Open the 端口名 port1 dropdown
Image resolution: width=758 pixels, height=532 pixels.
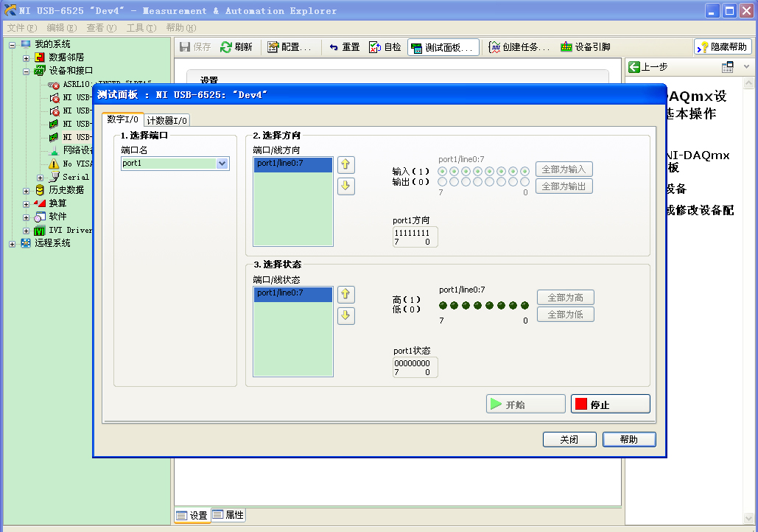(x=222, y=164)
